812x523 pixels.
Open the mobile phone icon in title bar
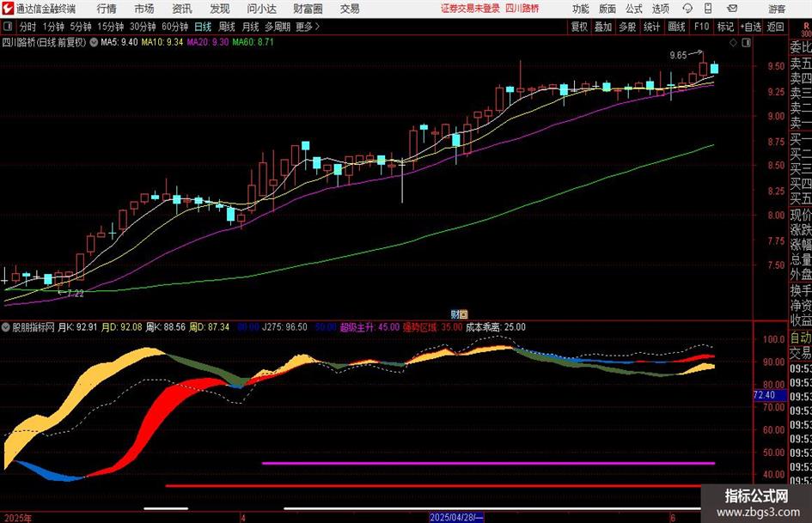coord(708,9)
